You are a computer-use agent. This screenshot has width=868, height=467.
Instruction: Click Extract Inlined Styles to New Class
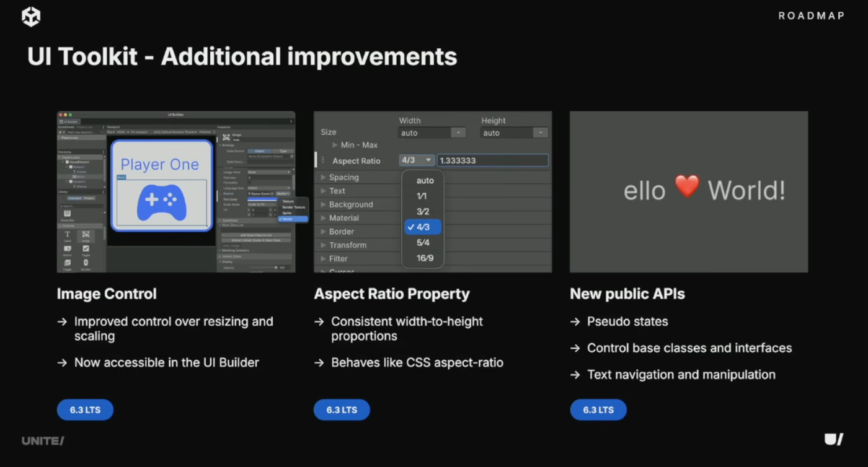coord(256,240)
